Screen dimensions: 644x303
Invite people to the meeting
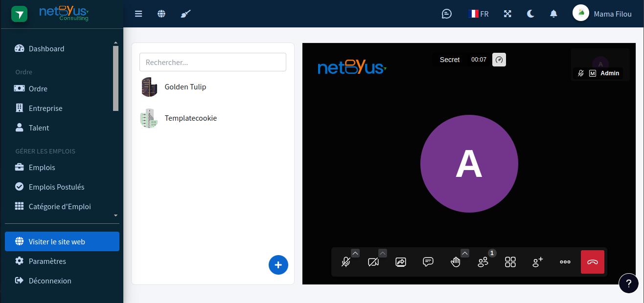coord(538,262)
